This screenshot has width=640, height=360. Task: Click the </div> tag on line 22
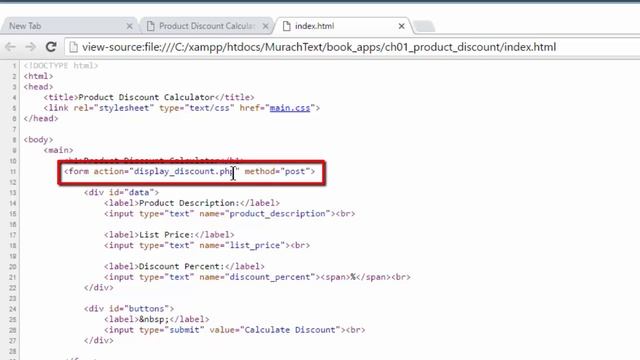point(99,288)
